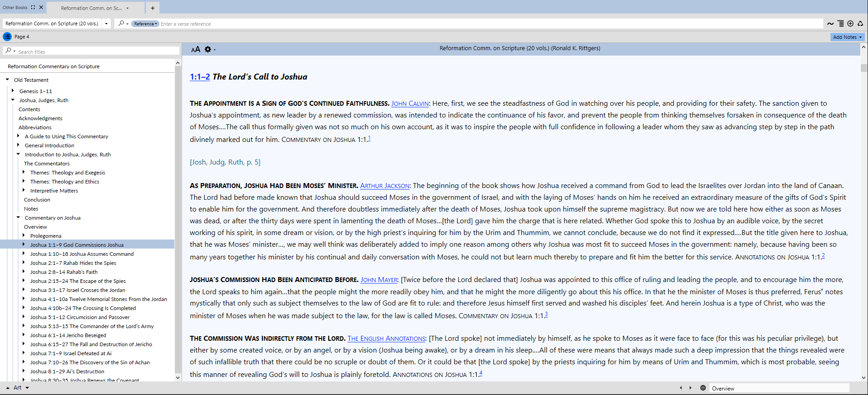Select Joshua 3:1–17 Israel Crosses the Jordan
The height and width of the screenshot is (395, 868).
[78, 290]
